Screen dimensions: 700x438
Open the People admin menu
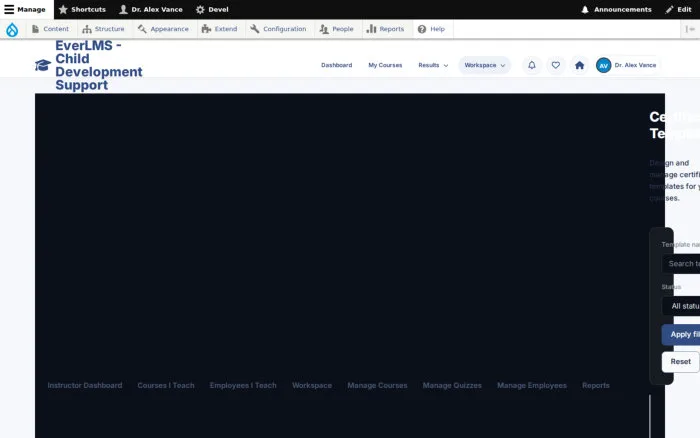tap(337, 29)
